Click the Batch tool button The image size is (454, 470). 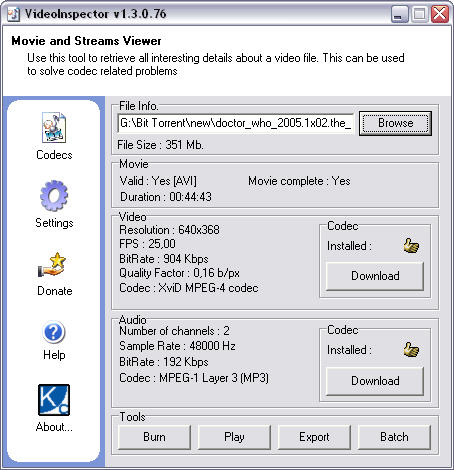394,437
